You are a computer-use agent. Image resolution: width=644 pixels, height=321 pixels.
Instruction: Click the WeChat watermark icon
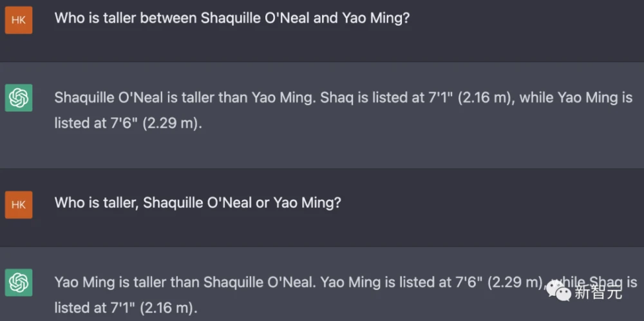coord(559,293)
